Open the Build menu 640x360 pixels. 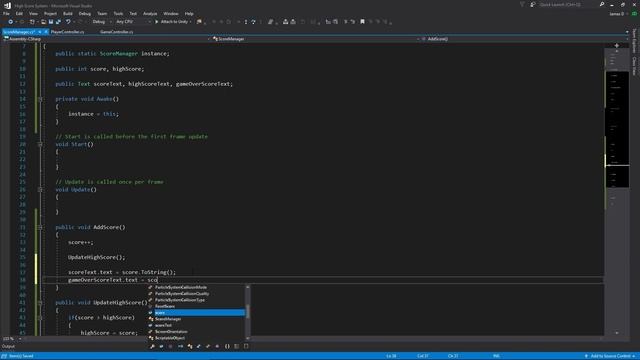(68, 13)
